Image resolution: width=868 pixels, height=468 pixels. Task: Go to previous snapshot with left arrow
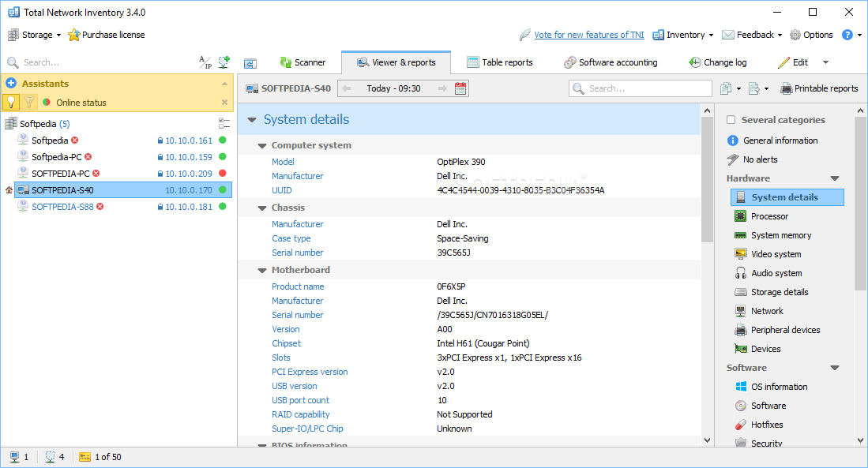pyautogui.click(x=347, y=88)
